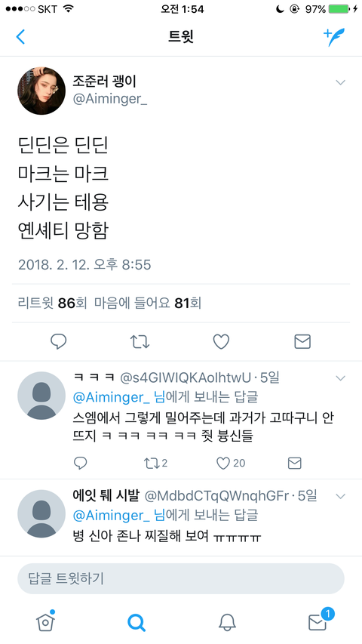Image resolution: width=362 pixels, height=644 pixels.
Task: Share main tweet via envelope icon
Action: tap(302, 341)
